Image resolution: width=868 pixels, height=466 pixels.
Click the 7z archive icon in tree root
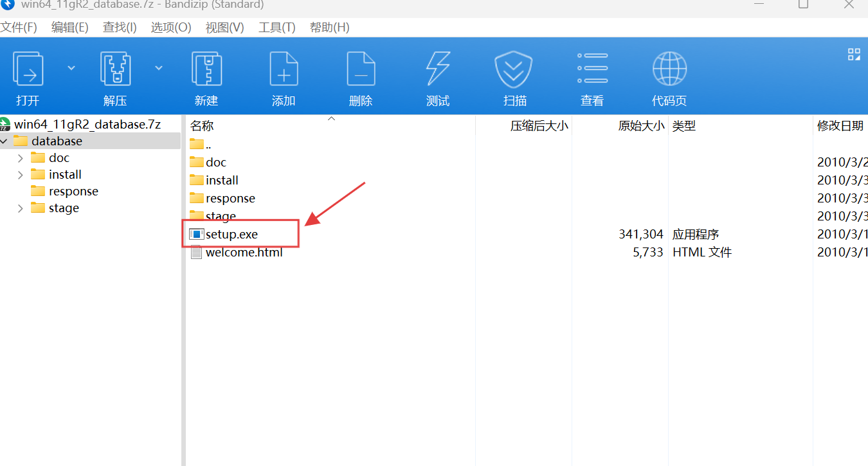point(6,124)
